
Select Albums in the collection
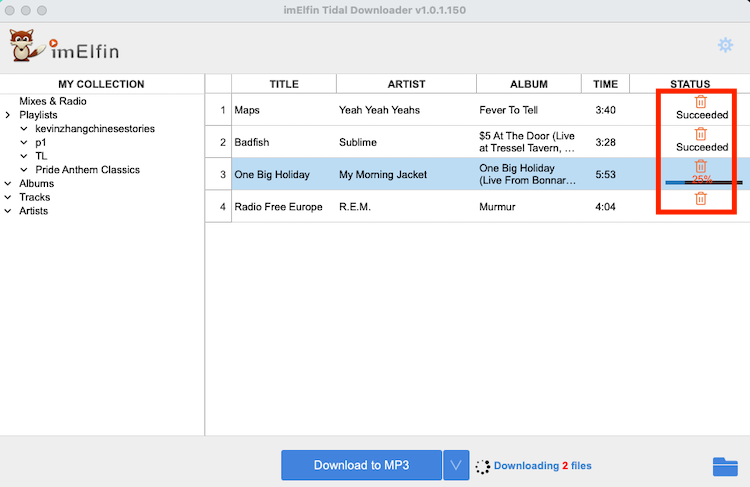click(36, 184)
